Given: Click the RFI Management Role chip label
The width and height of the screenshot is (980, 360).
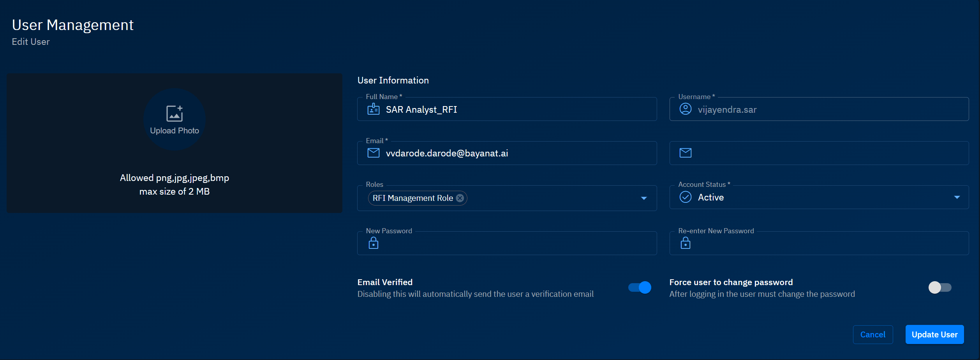Looking at the screenshot, I should [412, 198].
